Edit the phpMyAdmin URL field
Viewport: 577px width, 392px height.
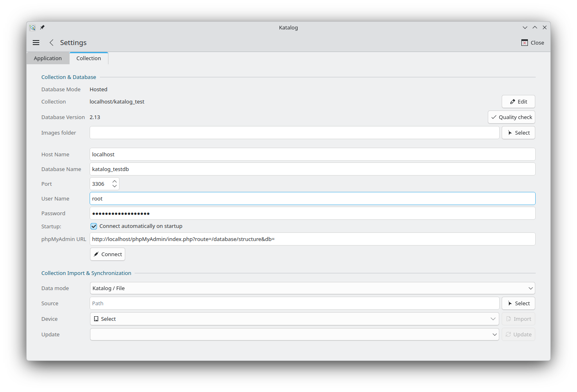pos(313,239)
